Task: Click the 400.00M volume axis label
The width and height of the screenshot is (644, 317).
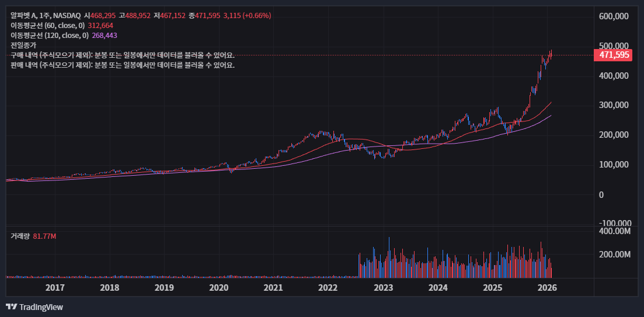Action: [x=615, y=231]
